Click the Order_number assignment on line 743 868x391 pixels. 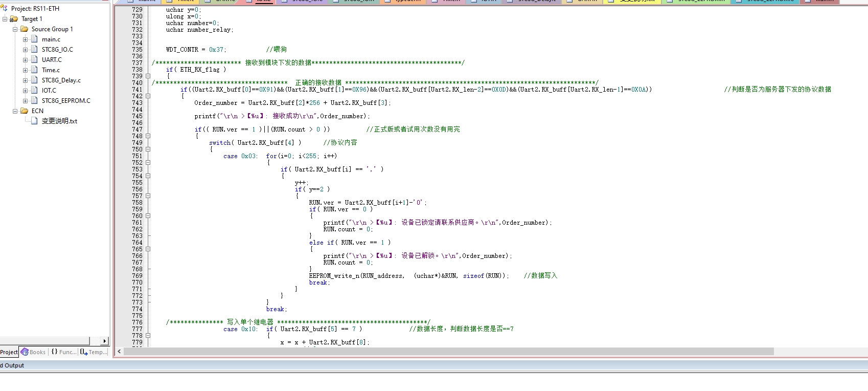(292, 103)
